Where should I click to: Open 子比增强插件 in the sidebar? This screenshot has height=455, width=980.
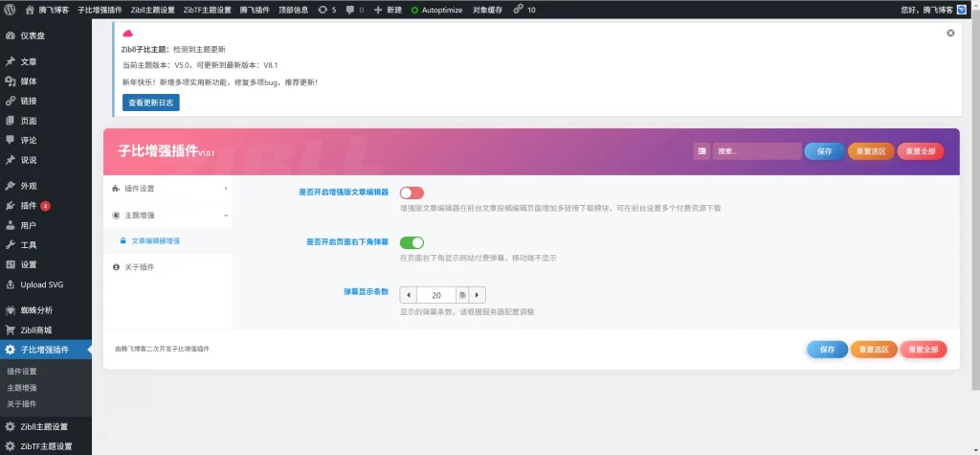tap(46, 350)
